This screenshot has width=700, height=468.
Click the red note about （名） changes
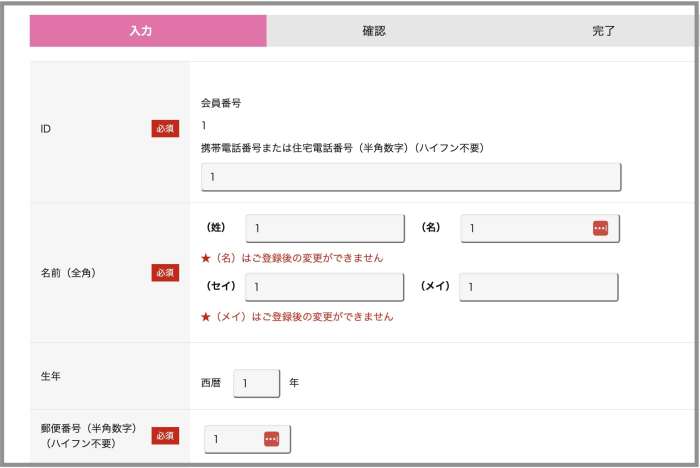[x=292, y=258]
